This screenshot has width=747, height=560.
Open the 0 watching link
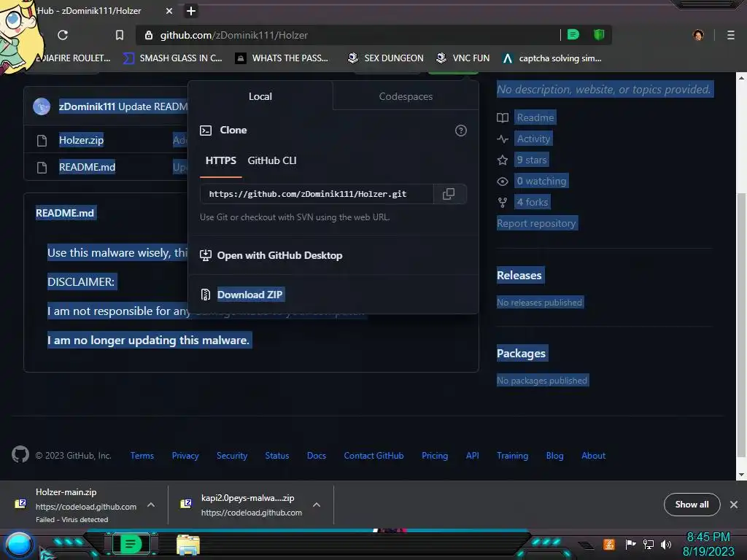click(x=542, y=181)
